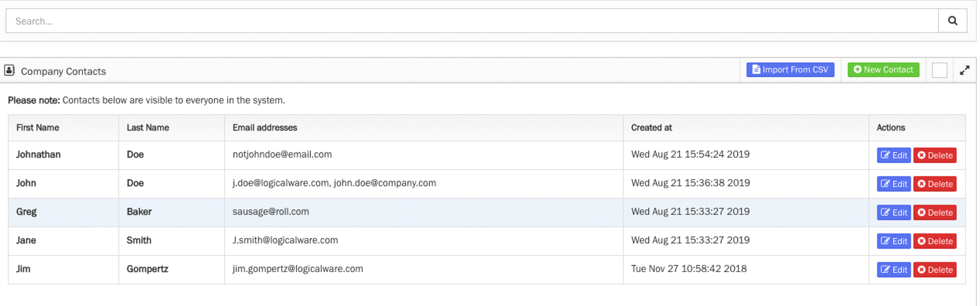This screenshot has width=980, height=306.
Task: Edit the John Doe contact
Action: [893, 184]
